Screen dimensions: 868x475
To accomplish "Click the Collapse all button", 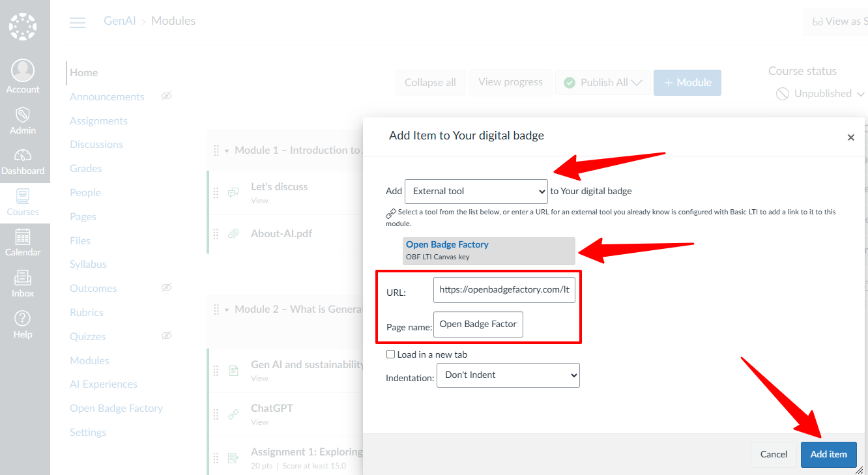I will (430, 83).
